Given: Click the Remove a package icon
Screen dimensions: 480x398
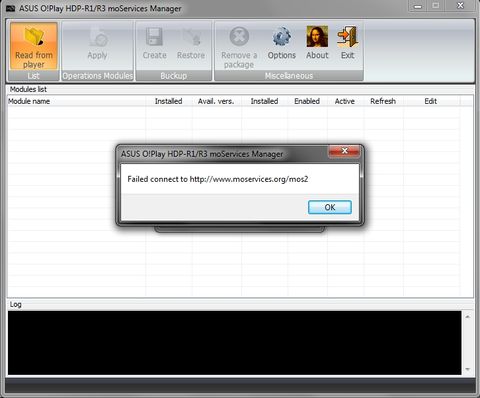Looking at the screenshot, I should click(x=239, y=36).
